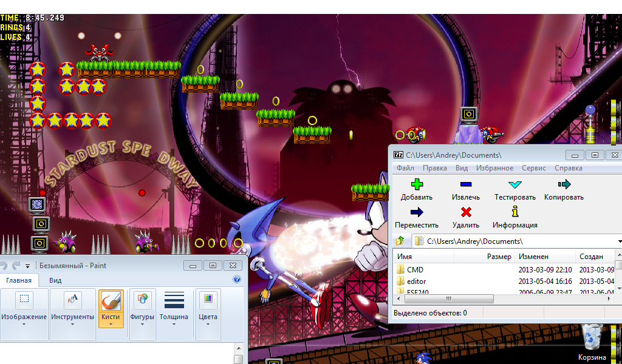Click the Paint help question mark icon

tap(237, 279)
